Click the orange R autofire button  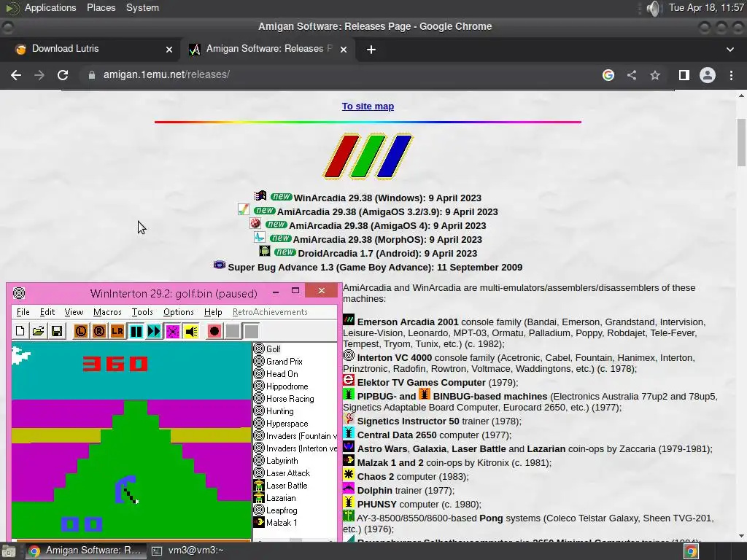coord(99,331)
